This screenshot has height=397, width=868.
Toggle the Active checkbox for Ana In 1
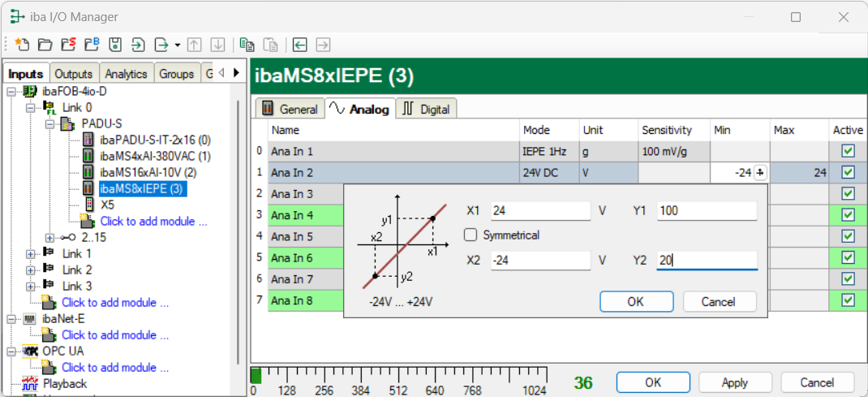coord(848,151)
